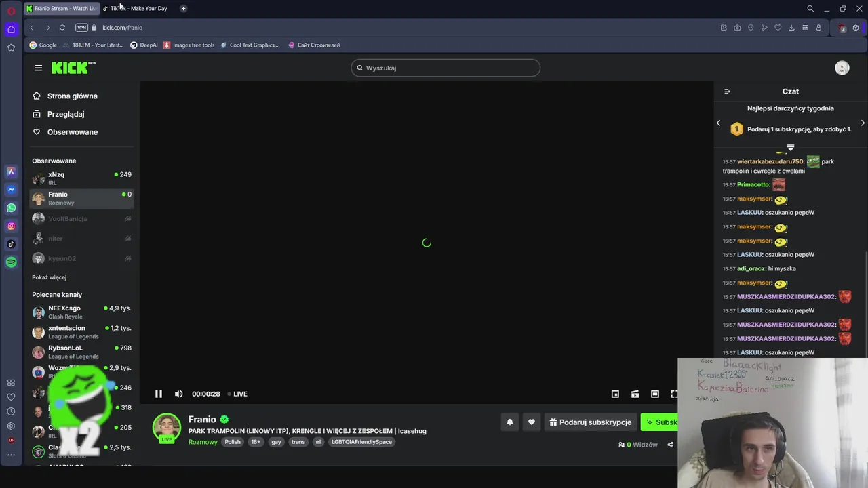Open Opera easy setup icon
Viewport: 868px width, 488px height.
tap(805, 28)
